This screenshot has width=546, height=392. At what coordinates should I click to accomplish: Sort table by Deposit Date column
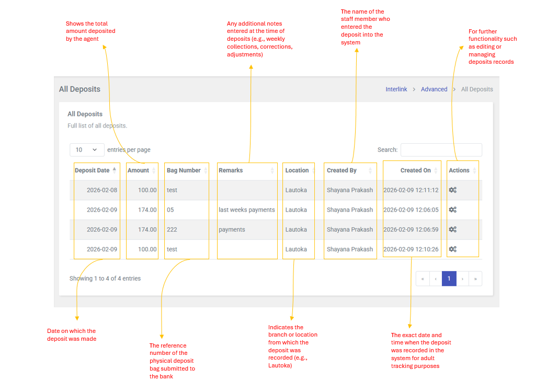92,170
